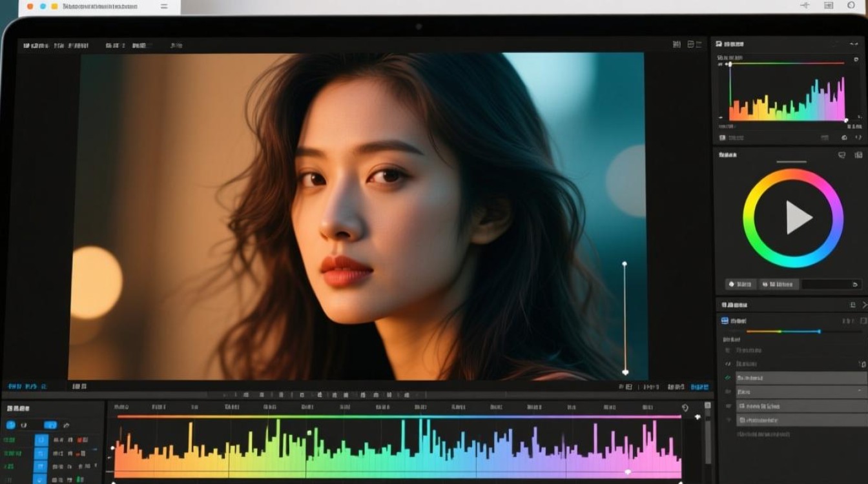Screen dimensions: 868x484
Task: Click the blue layer icon in the properties panel
Action: pos(725,321)
